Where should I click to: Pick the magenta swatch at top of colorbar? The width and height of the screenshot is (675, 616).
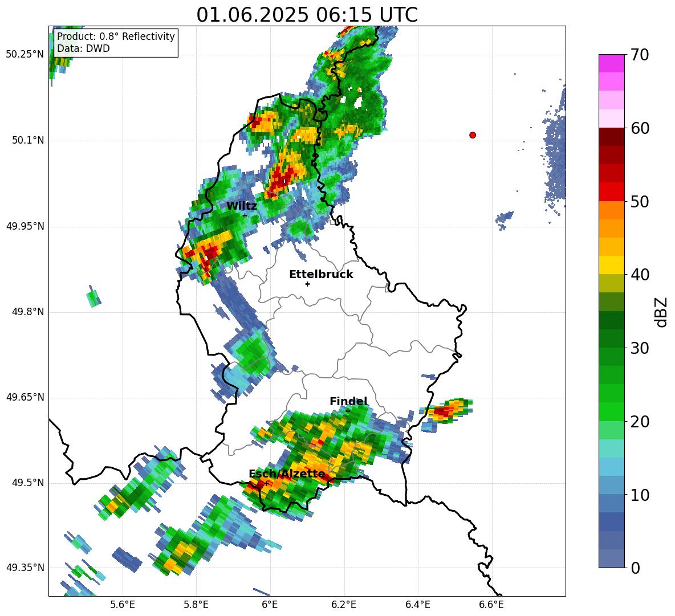(611, 63)
